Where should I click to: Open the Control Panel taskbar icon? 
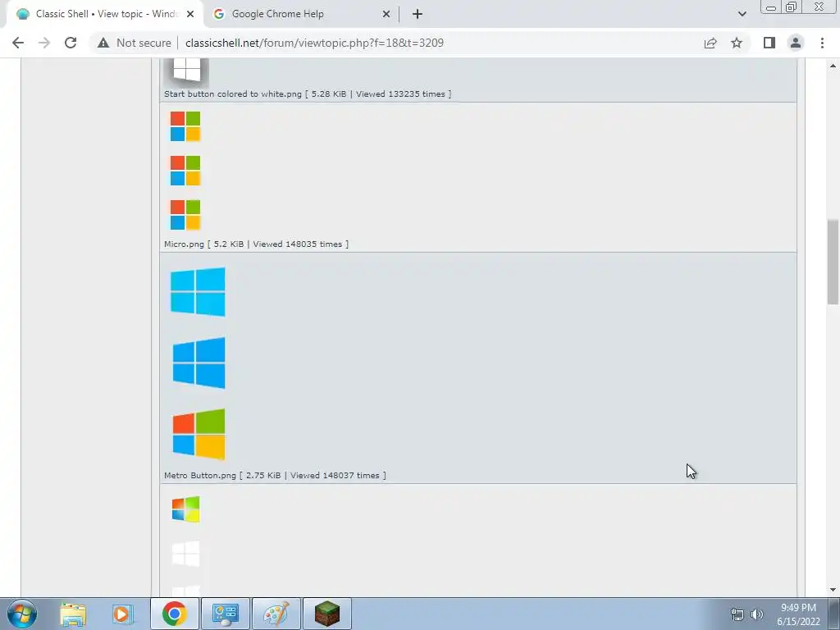(x=226, y=614)
